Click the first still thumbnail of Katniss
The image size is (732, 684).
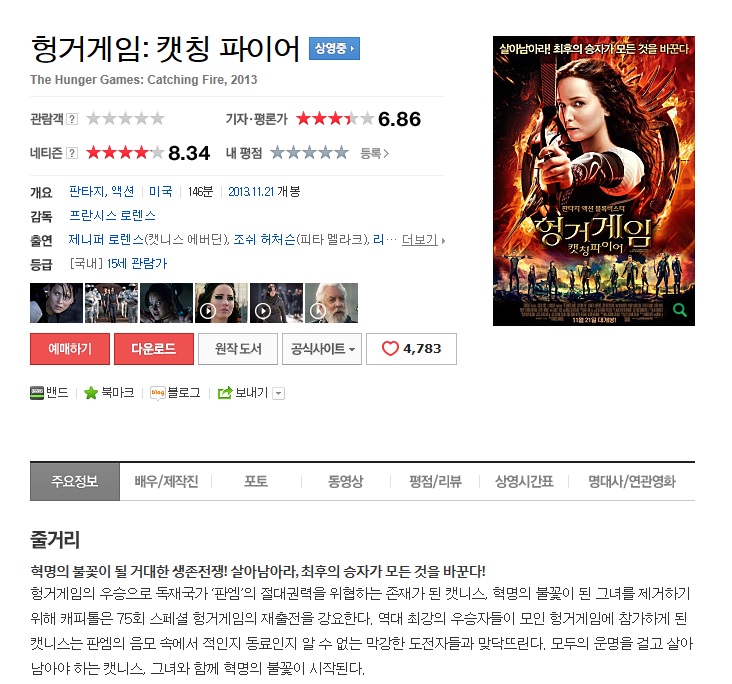point(56,303)
